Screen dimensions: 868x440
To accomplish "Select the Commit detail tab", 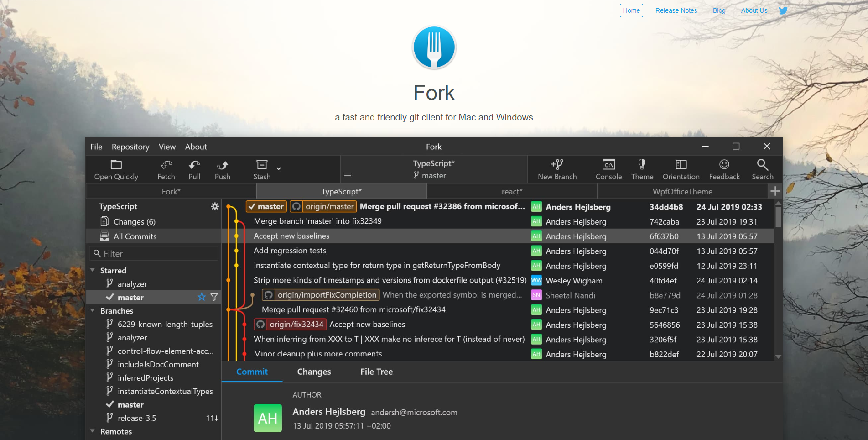I will click(x=252, y=372).
